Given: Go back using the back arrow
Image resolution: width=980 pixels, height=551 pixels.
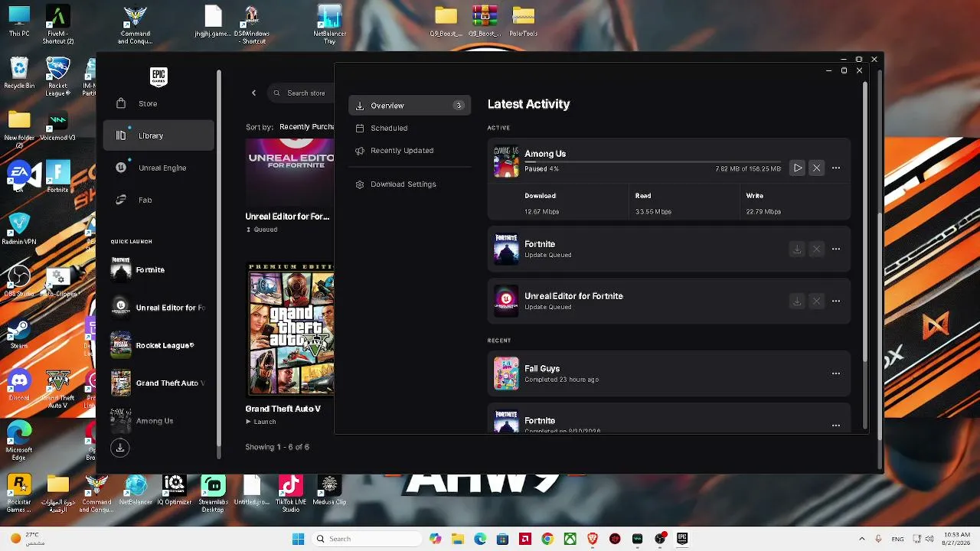Looking at the screenshot, I should point(253,93).
